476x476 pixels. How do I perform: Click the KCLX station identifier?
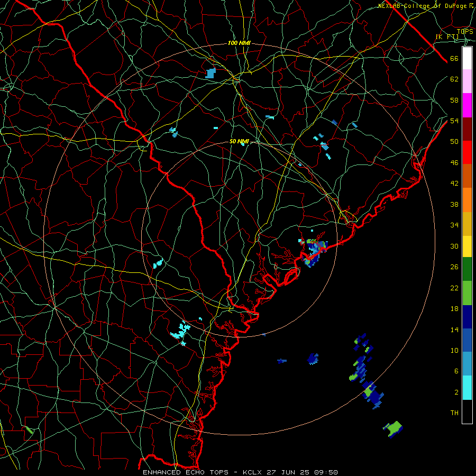253,472
